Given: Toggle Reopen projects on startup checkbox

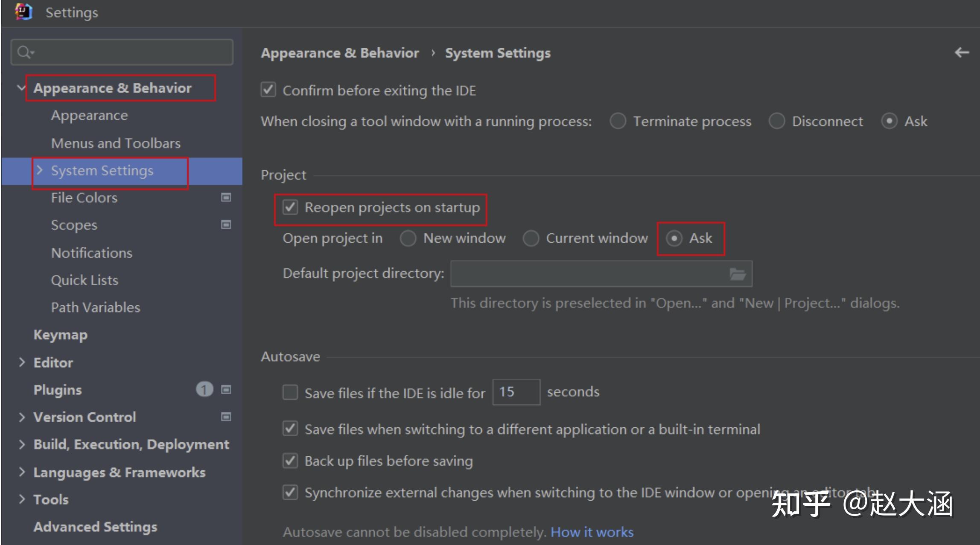Looking at the screenshot, I should [x=290, y=208].
